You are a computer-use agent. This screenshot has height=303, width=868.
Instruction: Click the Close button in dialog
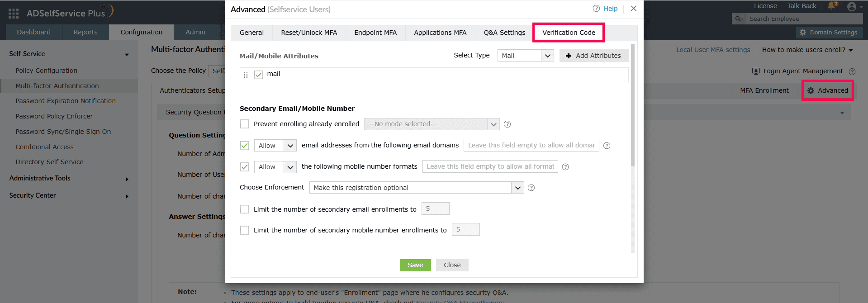(x=452, y=265)
